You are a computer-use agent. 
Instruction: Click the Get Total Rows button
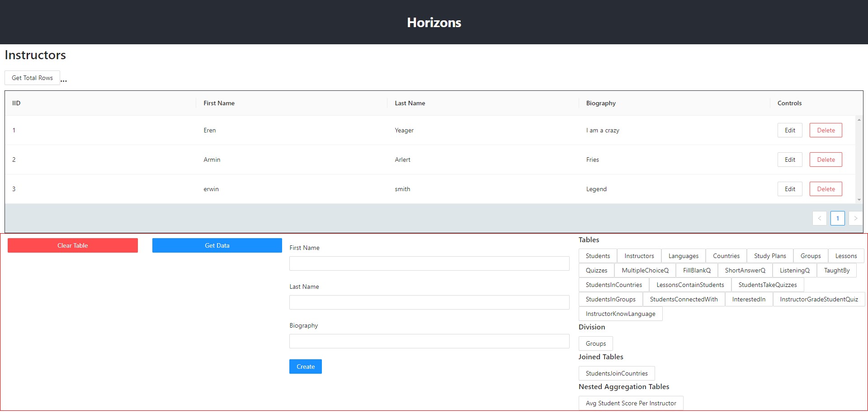32,78
